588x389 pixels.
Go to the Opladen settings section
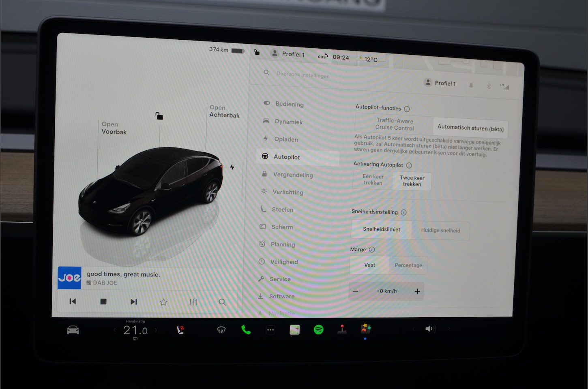click(x=286, y=139)
